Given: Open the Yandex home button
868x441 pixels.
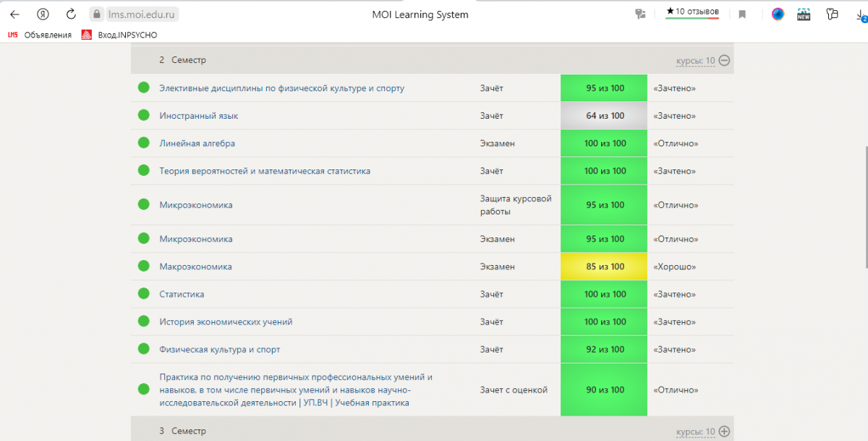Looking at the screenshot, I should 43,14.
